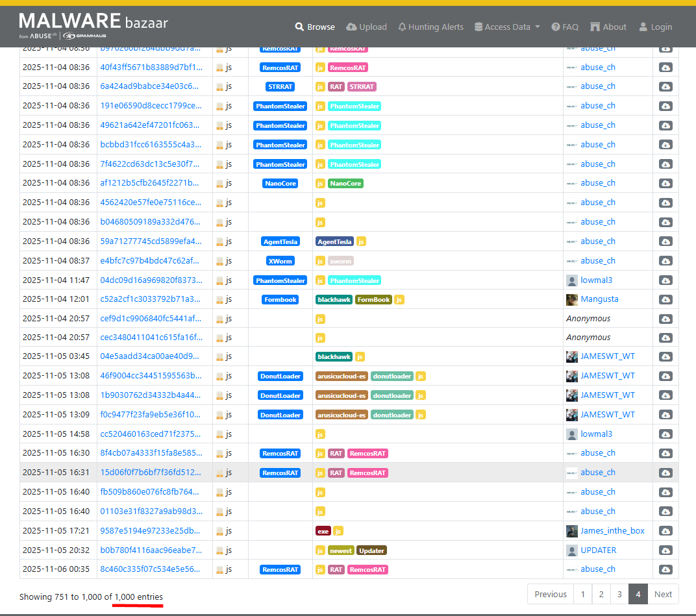The width and height of the screenshot is (696, 616).
Task: Click the Upload cloud icon in the navbar
Action: (x=351, y=27)
